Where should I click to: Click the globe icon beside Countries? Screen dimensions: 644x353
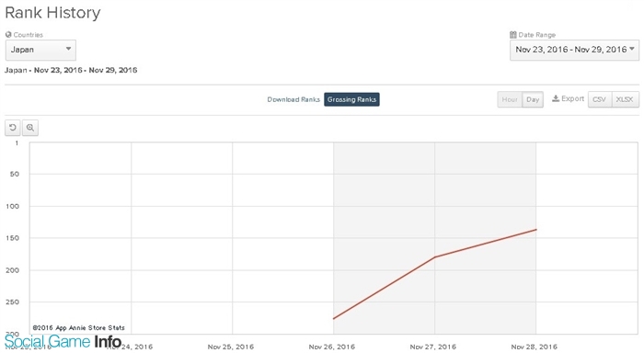point(8,35)
